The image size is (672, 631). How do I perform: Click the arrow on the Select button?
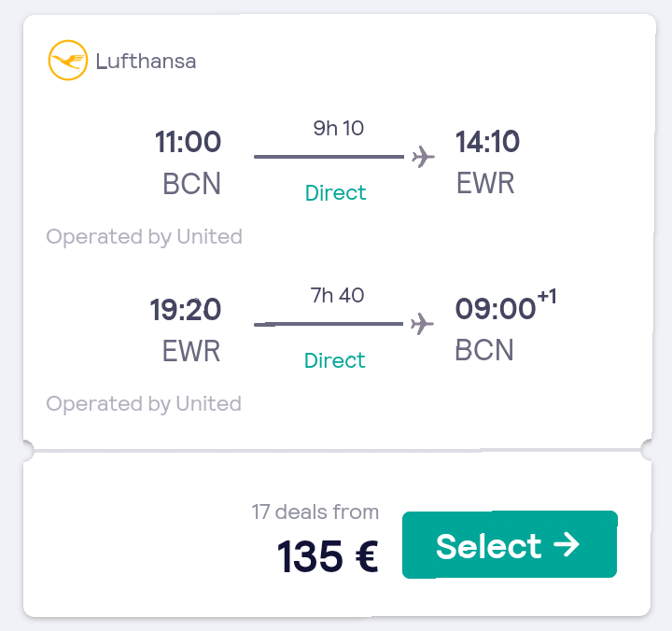pos(567,545)
